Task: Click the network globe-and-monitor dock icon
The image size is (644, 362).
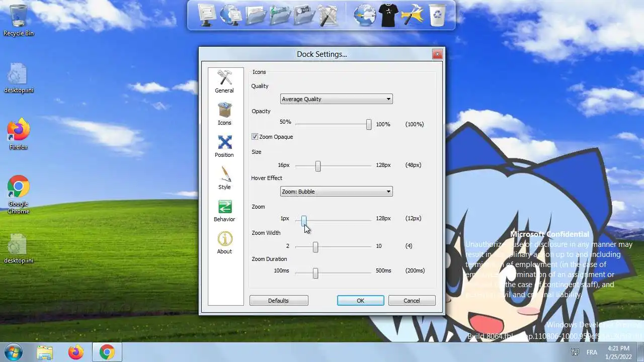Action: [x=231, y=15]
